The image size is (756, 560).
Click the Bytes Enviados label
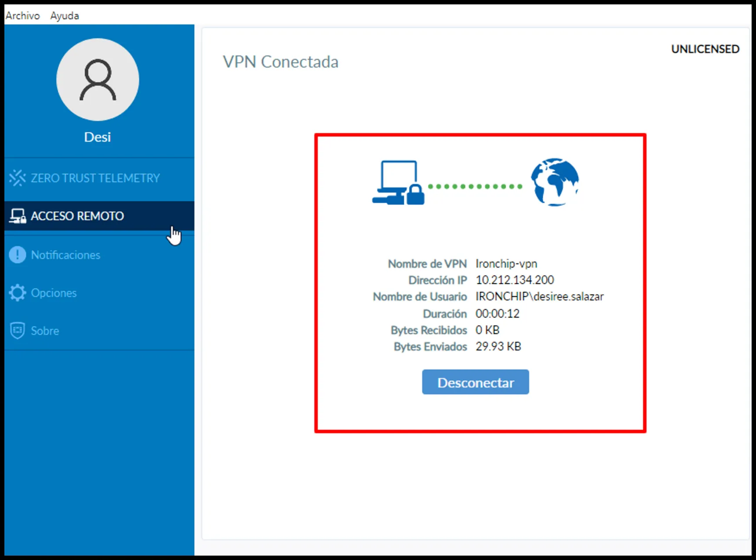point(430,347)
